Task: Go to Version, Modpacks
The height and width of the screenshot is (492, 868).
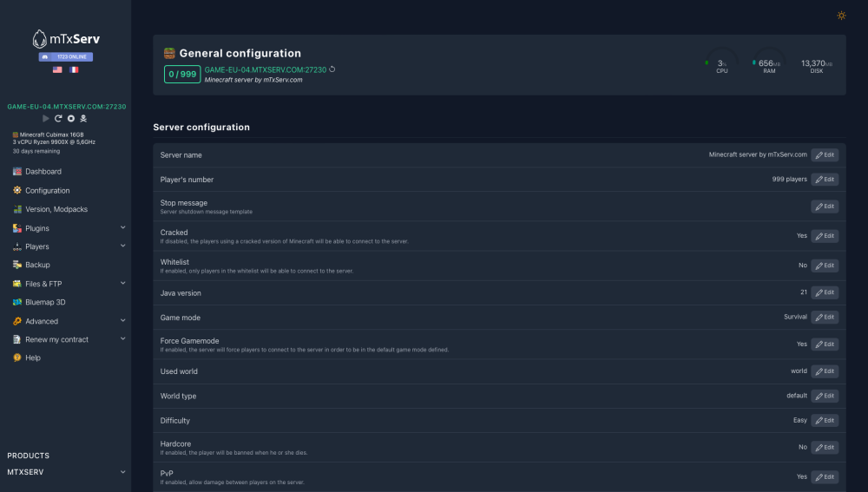Action: pos(56,209)
